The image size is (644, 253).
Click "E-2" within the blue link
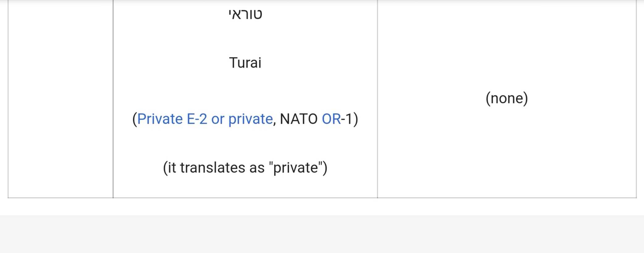197,119
